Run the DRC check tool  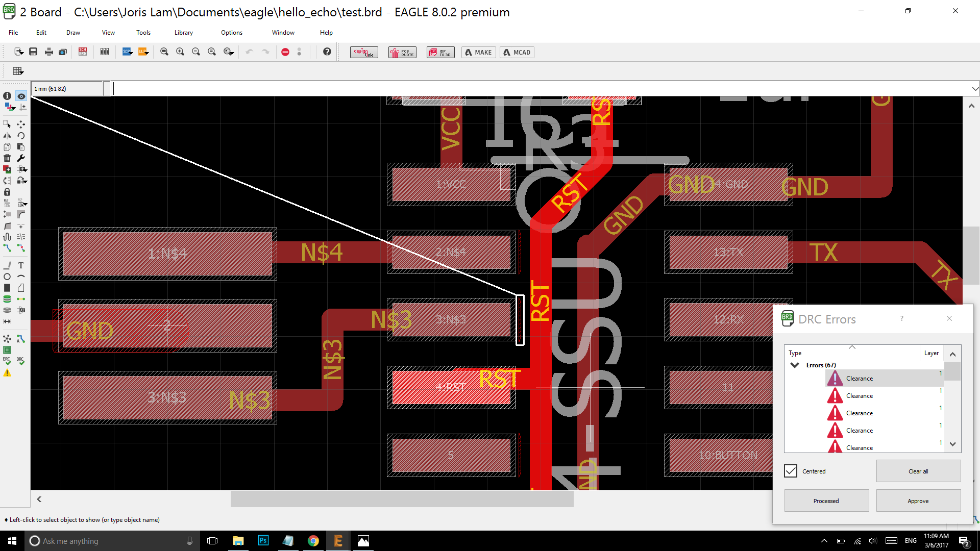pyautogui.click(x=20, y=361)
